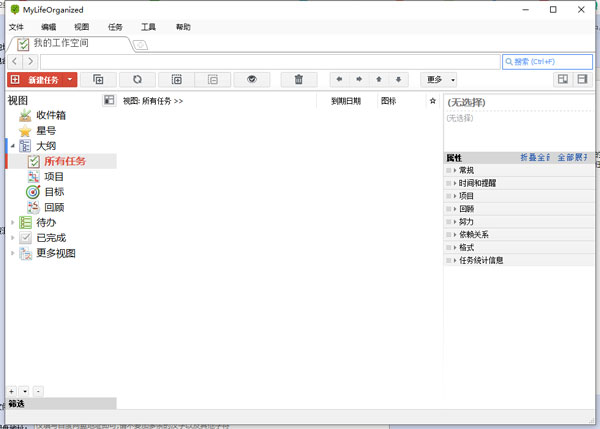Image resolution: width=600 pixels, height=429 pixels.
Task: Open the 视图 menu
Action: click(x=82, y=27)
